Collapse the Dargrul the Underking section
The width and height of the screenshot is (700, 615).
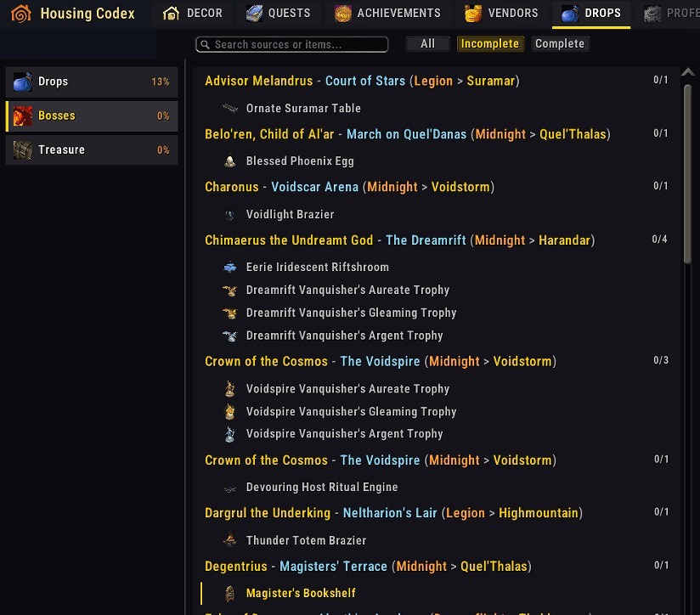pyautogui.click(x=437, y=513)
